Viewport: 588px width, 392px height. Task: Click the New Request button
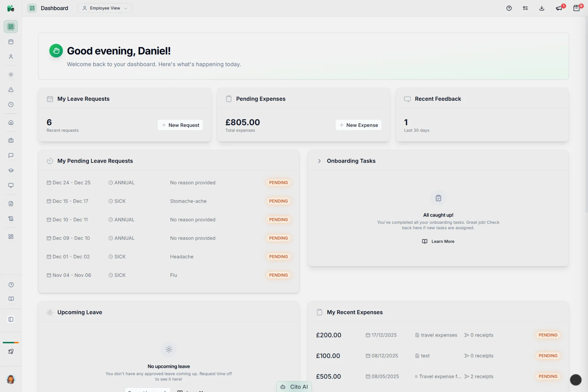click(x=180, y=125)
